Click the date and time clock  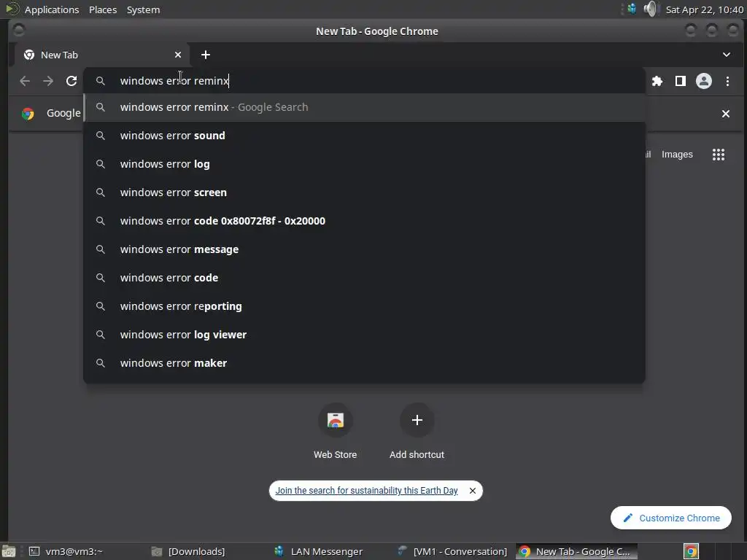coord(704,9)
